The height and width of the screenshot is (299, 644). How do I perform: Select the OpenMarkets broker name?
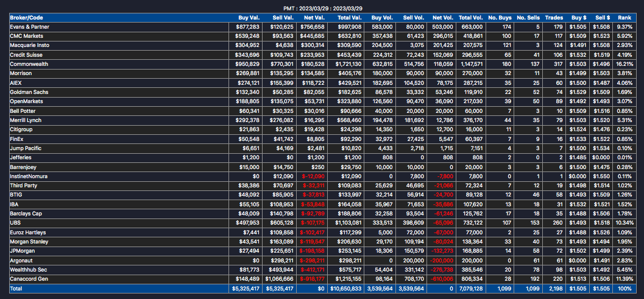26,101
